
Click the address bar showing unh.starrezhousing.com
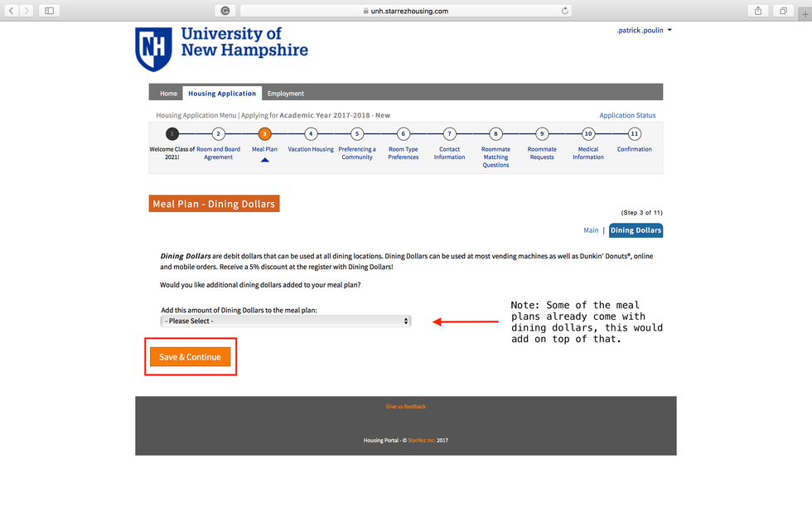click(405, 11)
